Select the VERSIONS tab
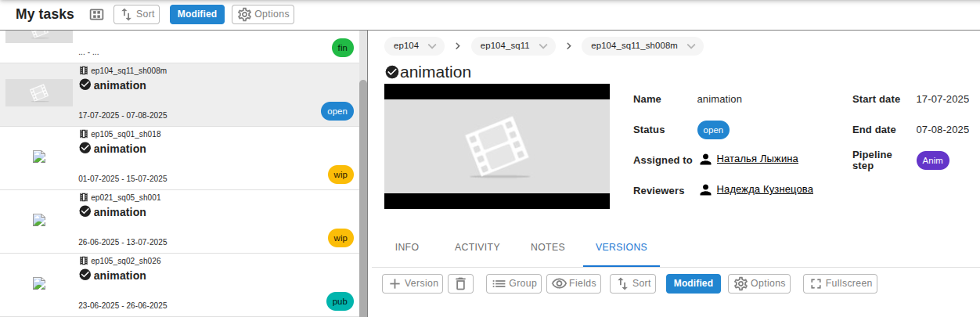980x317 pixels. pyautogui.click(x=622, y=247)
